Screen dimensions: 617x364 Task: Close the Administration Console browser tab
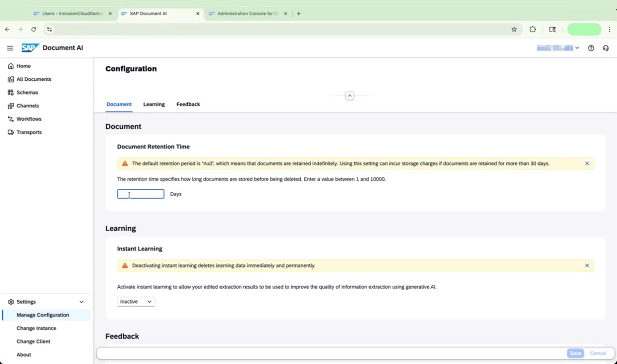coord(285,14)
